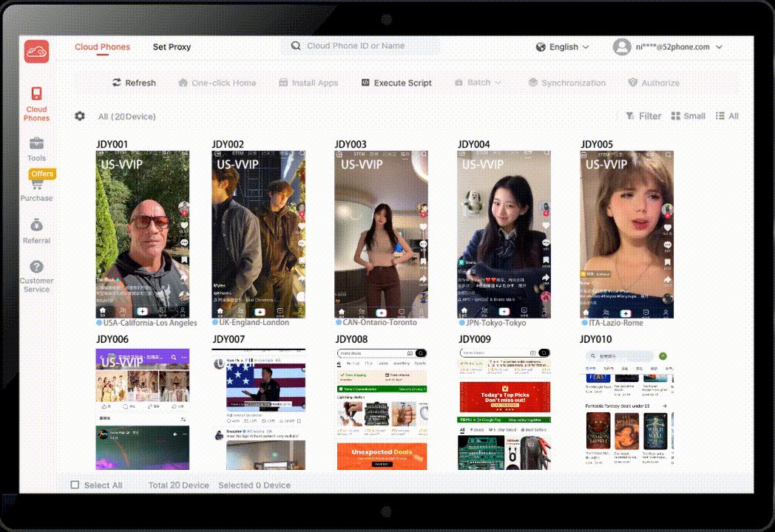Open device list settings gear
This screenshot has width=775, height=532.
click(80, 116)
